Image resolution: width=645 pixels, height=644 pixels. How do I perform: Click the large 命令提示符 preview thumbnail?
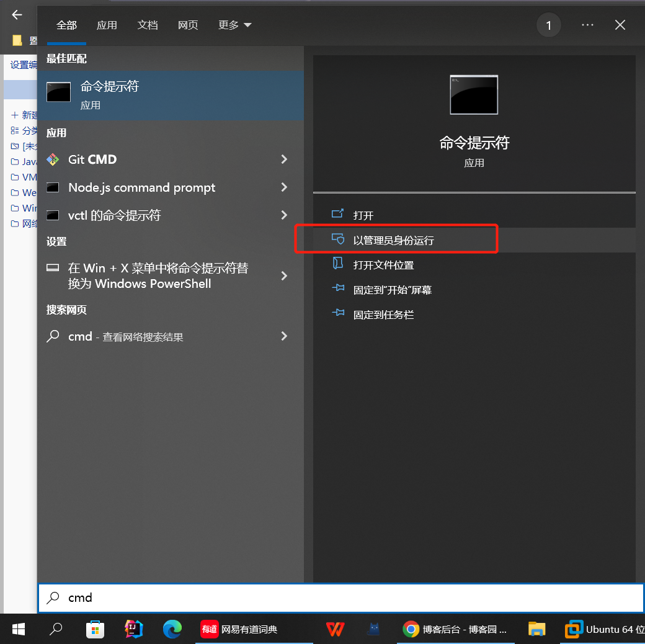pos(474,95)
